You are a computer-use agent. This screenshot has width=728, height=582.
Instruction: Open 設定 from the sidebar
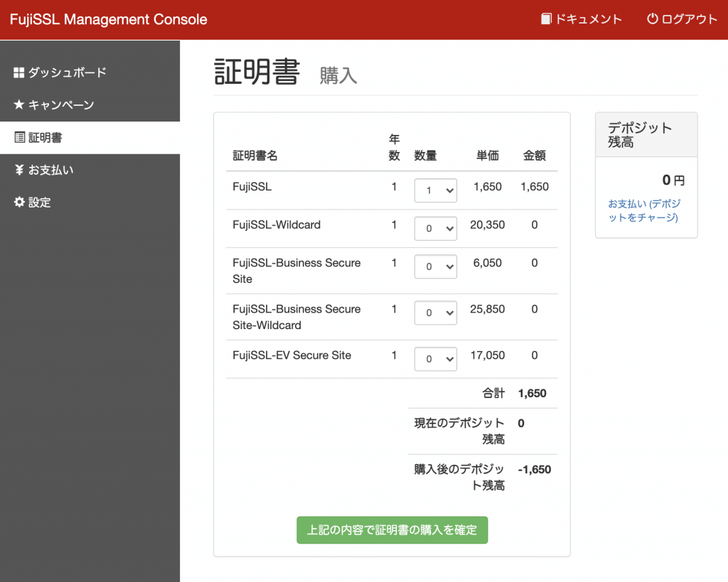coord(90,203)
